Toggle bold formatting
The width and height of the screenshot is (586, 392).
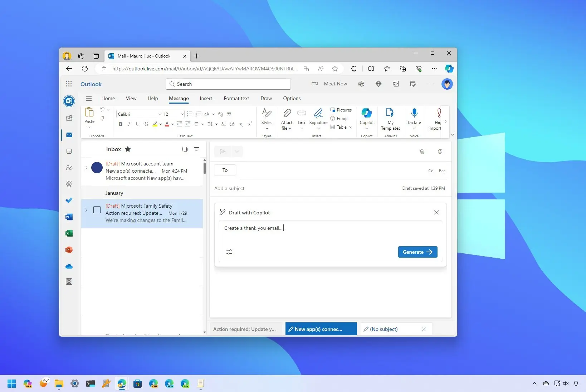coord(121,124)
